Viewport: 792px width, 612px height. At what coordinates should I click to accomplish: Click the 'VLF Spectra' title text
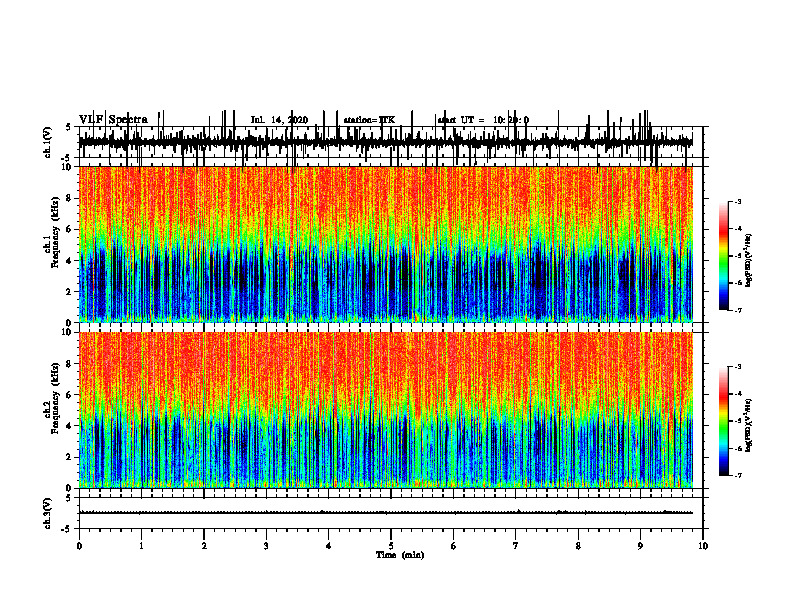tap(113, 120)
